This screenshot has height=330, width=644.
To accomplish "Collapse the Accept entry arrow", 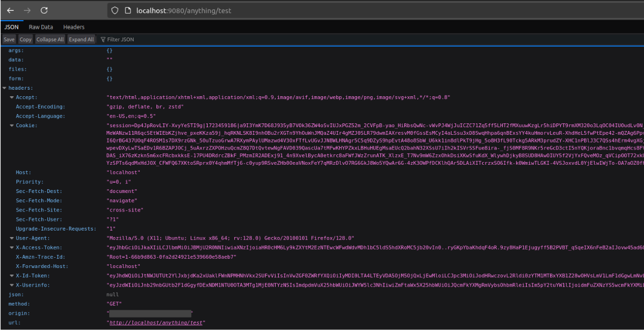I will [x=12, y=97].
